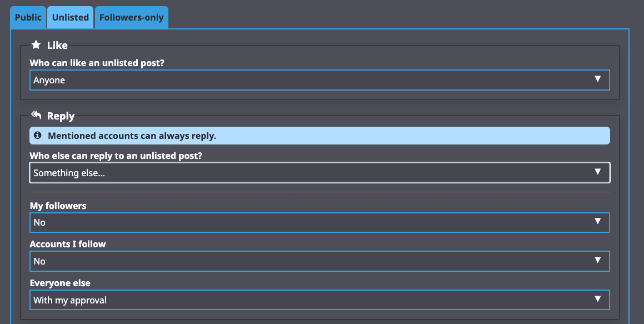Click the info icon in the mentioned accounts notice
Screen dimensions: 644x324
coord(37,135)
